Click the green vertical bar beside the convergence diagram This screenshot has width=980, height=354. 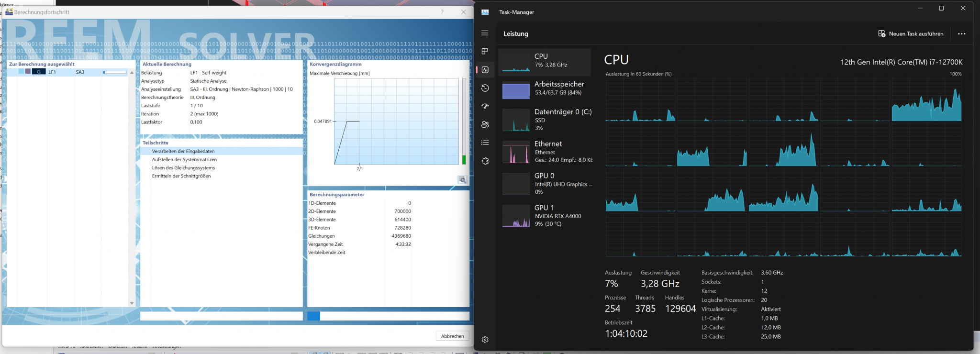[464, 160]
